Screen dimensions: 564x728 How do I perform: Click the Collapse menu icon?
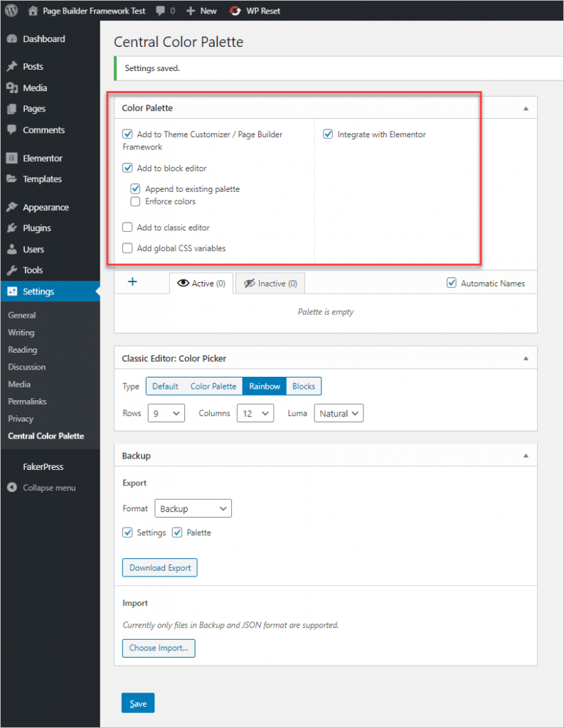click(x=12, y=488)
